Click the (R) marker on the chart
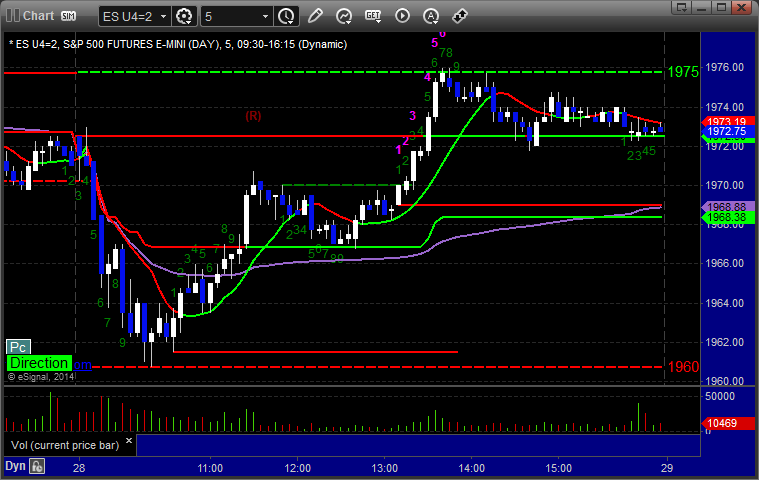The image size is (759, 480). click(x=253, y=116)
